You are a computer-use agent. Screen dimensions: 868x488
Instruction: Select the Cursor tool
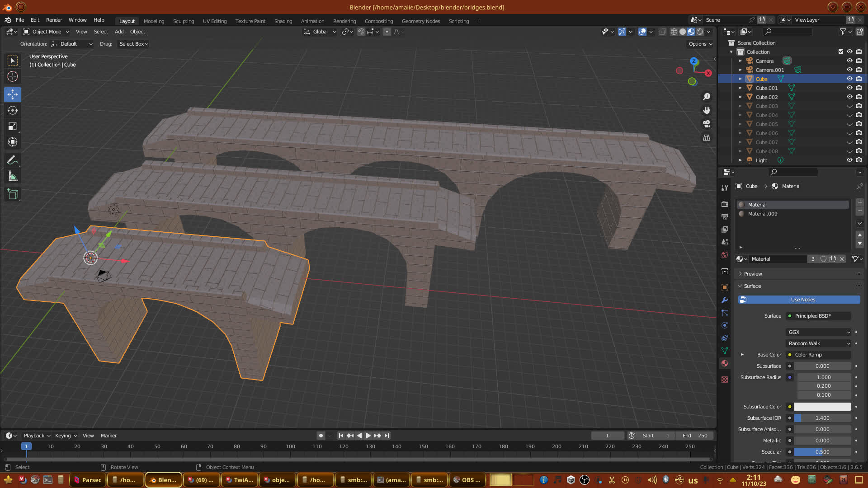pyautogui.click(x=13, y=76)
